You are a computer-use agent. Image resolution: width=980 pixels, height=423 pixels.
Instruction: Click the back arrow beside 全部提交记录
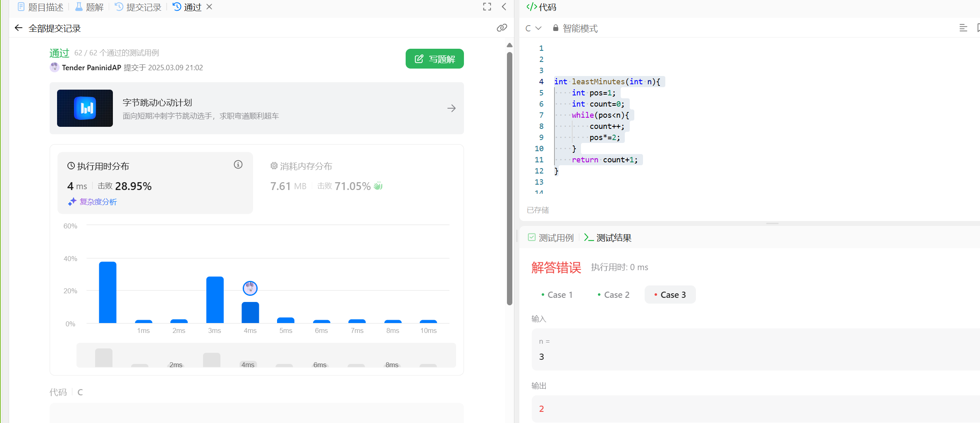(x=18, y=28)
